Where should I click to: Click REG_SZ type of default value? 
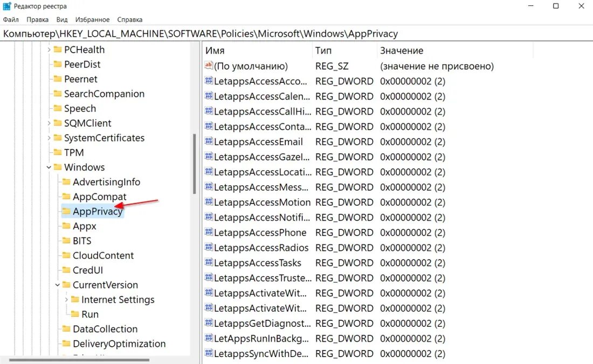[x=332, y=66]
